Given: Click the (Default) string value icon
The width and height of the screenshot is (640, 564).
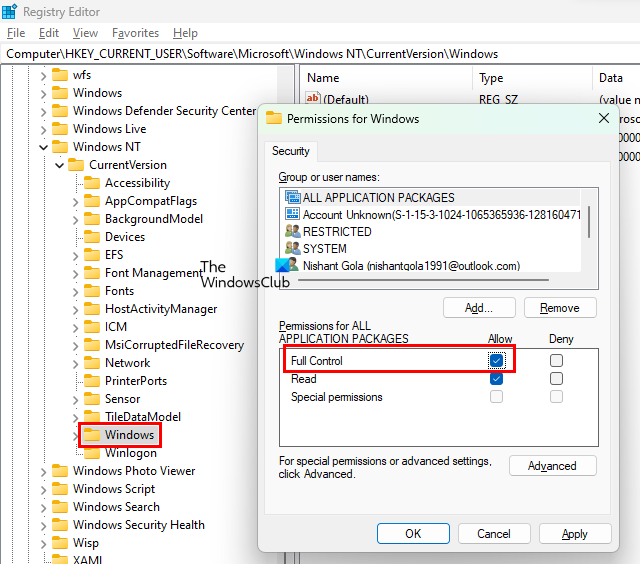Looking at the screenshot, I should point(312,98).
